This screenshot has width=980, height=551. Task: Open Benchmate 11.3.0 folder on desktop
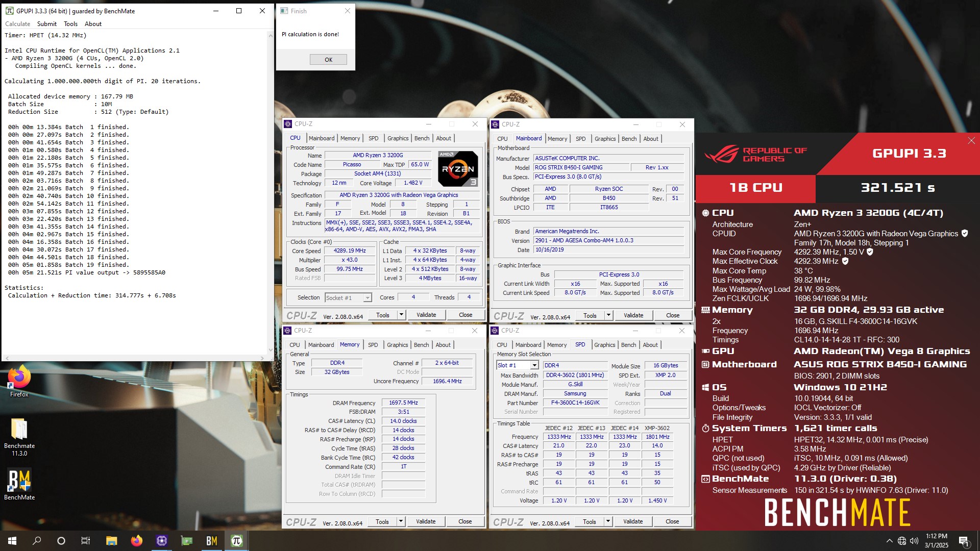coord(19,437)
